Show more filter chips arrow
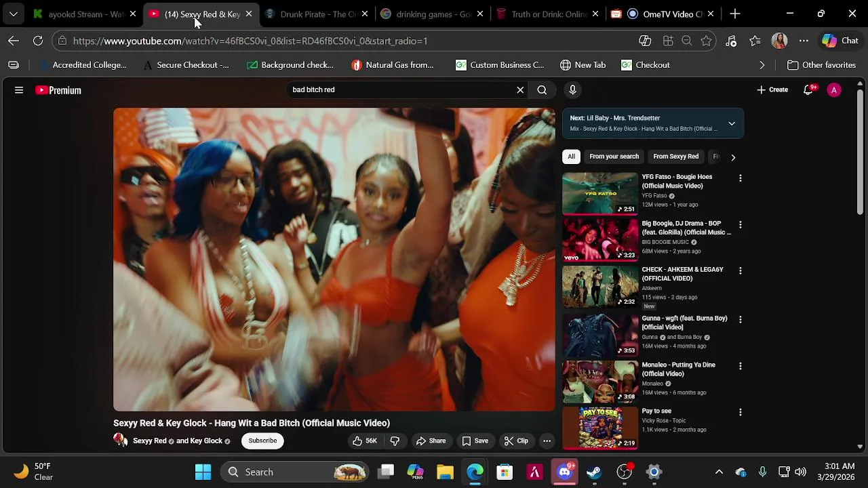Image resolution: width=868 pixels, height=488 pixels. (x=733, y=157)
